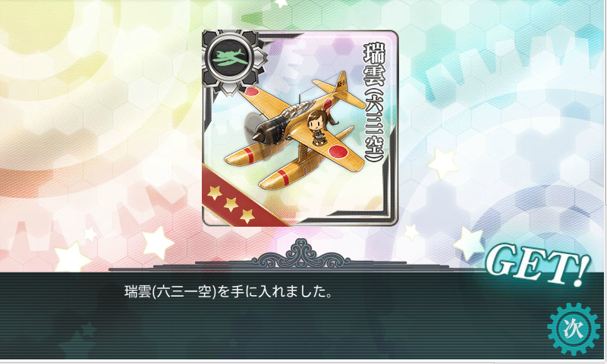Click the white star beside the GET! text
This screenshot has width=607, height=364.
(470, 243)
